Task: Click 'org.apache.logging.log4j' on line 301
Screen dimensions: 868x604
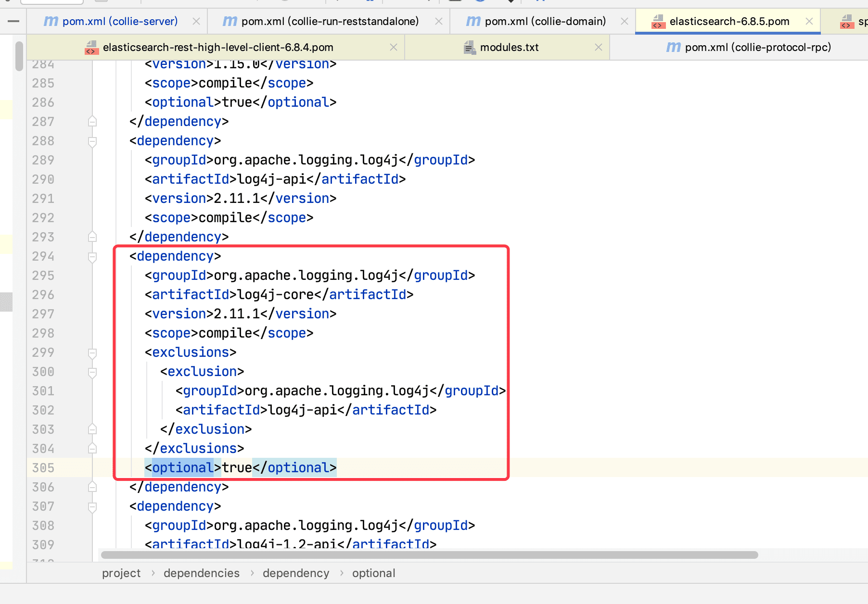Action: [337, 390]
